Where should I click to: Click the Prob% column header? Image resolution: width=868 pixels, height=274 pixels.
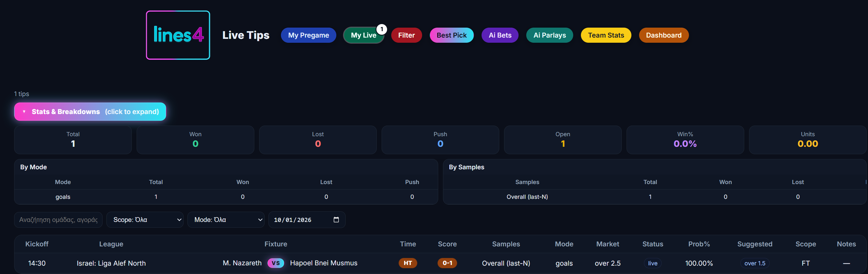(x=699, y=244)
